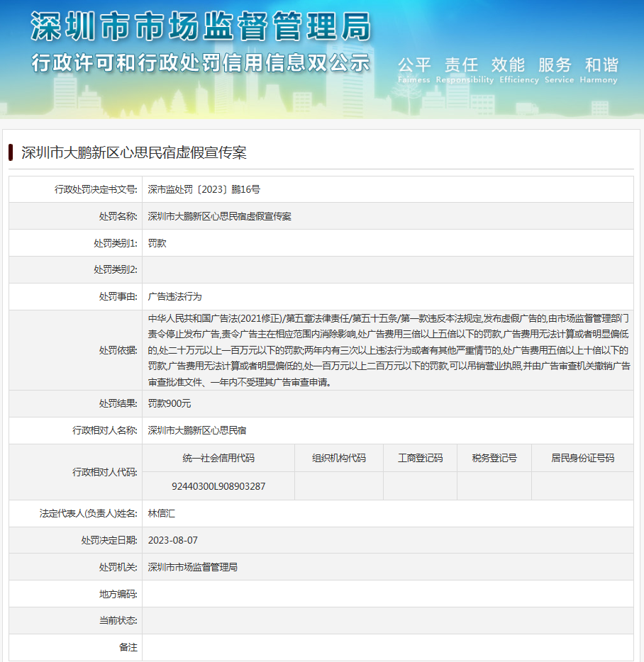Click the 居民身份证号码 column header
This screenshot has height=662, width=644.
click(583, 458)
